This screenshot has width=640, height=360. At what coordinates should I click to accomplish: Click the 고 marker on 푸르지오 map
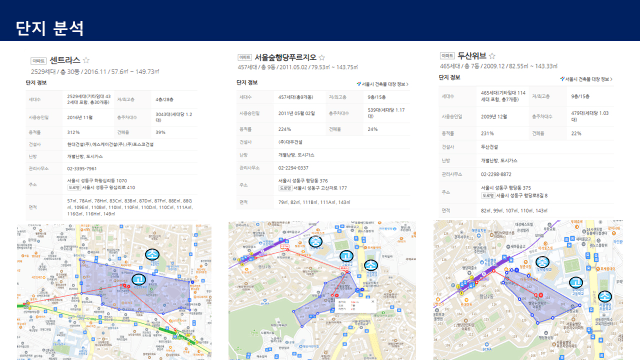tap(346, 256)
